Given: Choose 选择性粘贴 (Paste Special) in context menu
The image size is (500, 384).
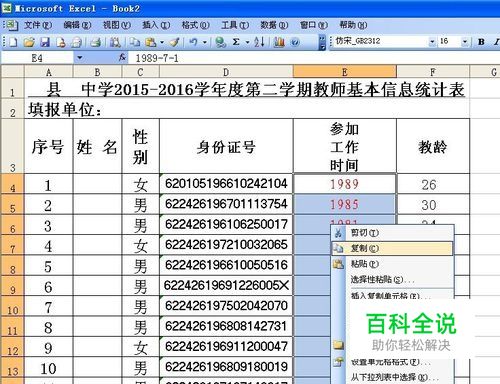Looking at the screenshot, I should coord(392,279).
